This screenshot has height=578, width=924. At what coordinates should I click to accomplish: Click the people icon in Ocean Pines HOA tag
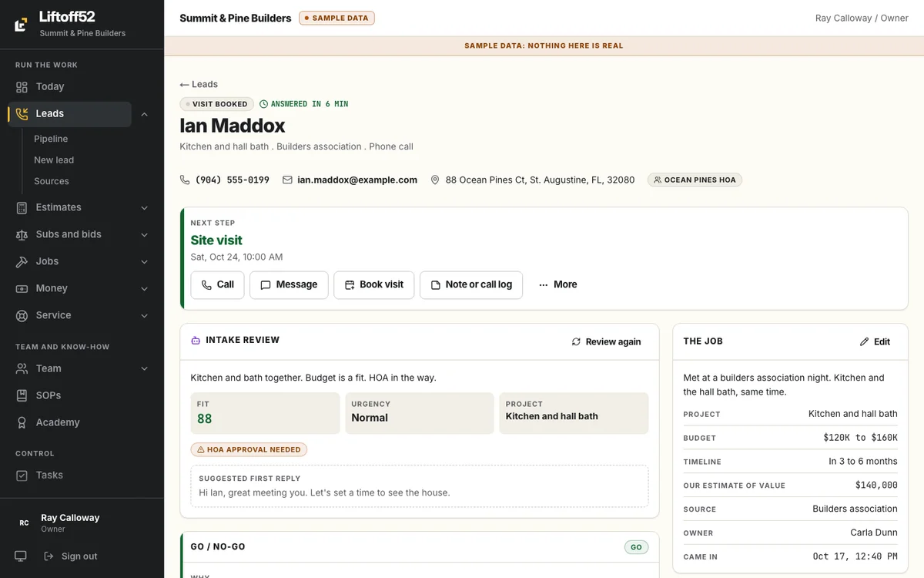(x=658, y=180)
